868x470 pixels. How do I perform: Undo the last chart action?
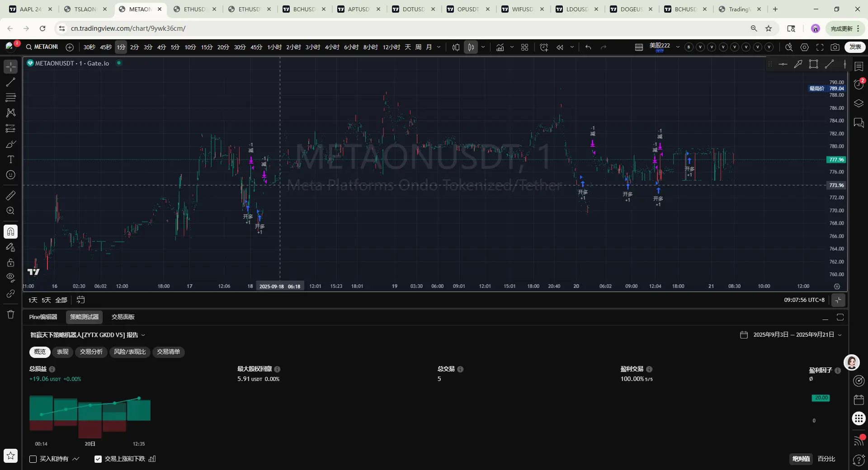point(588,47)
